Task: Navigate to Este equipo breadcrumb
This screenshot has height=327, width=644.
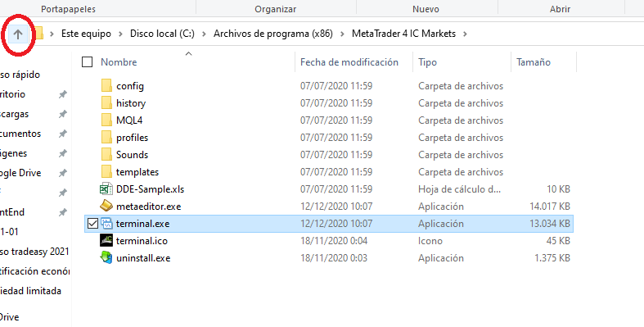Action: (x=86, y=34)
